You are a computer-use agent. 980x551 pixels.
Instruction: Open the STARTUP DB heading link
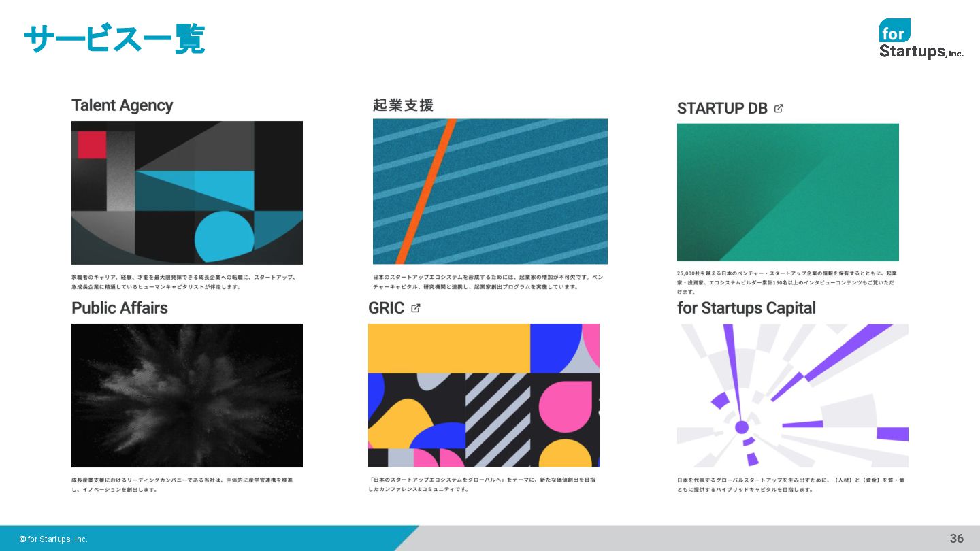722,108
